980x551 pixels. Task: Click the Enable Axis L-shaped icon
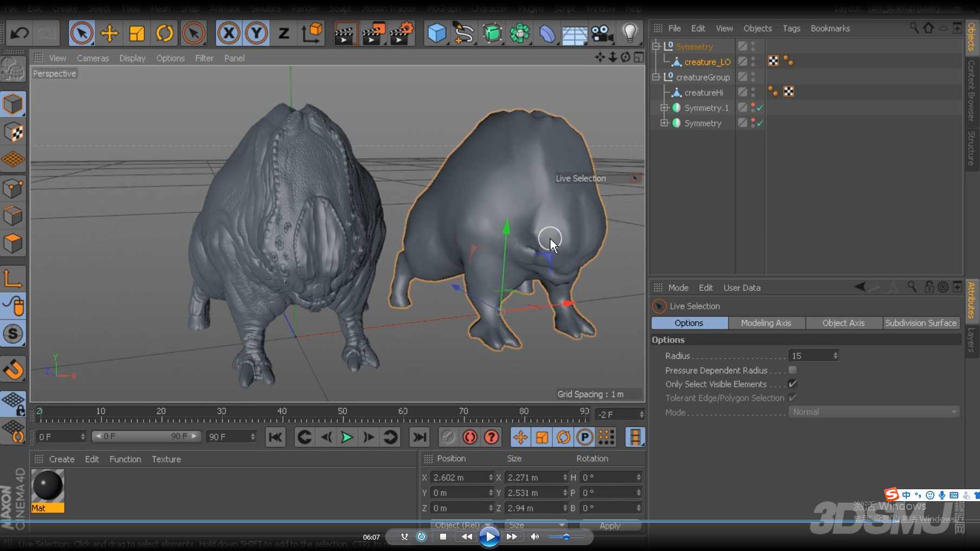coord(13,278)
